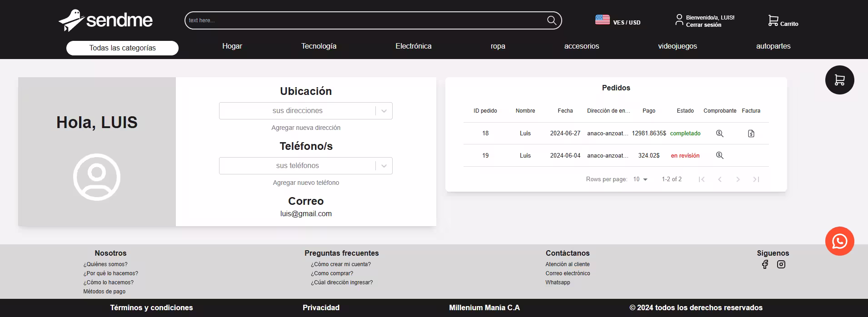This screenshot has width=868, height=317.
Task: Open ¿Cúal dirección ingresar? link
Action: click(x=341, y=282)
